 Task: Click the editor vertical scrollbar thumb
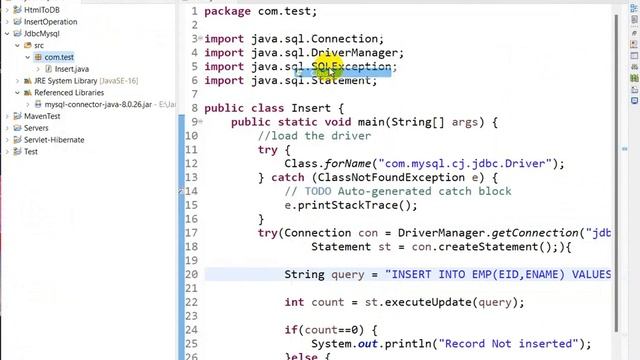point(616,173)
